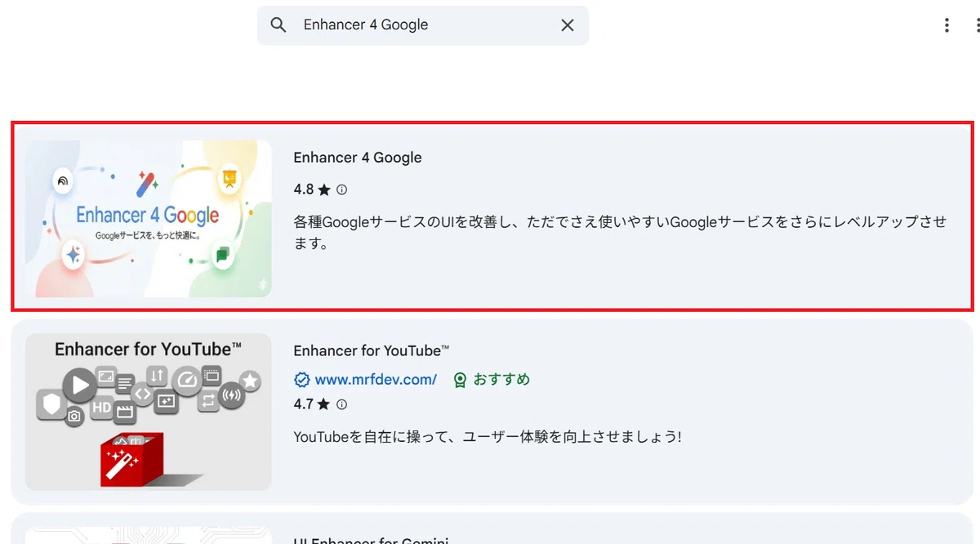Click the おすすめ label text
This screenshot has height=544, width=980.
coord(502,379)
